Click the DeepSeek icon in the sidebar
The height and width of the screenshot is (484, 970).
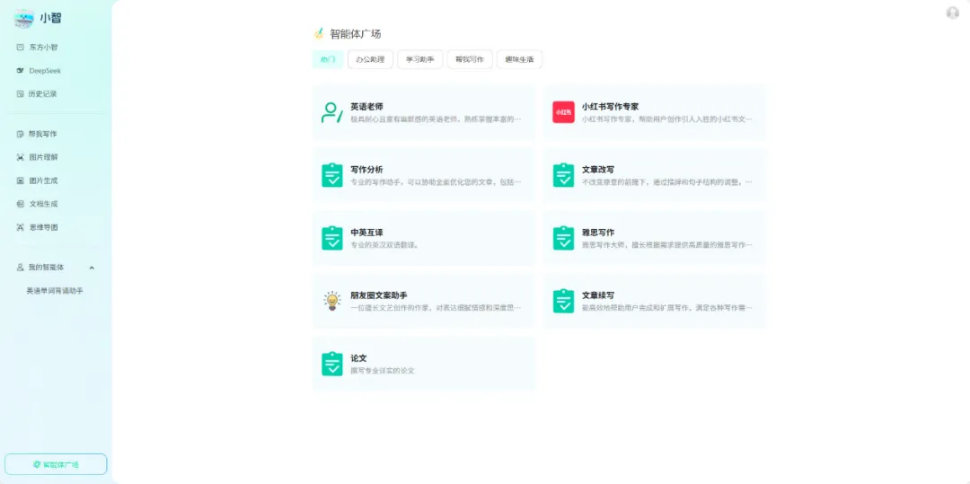point(20,71)
